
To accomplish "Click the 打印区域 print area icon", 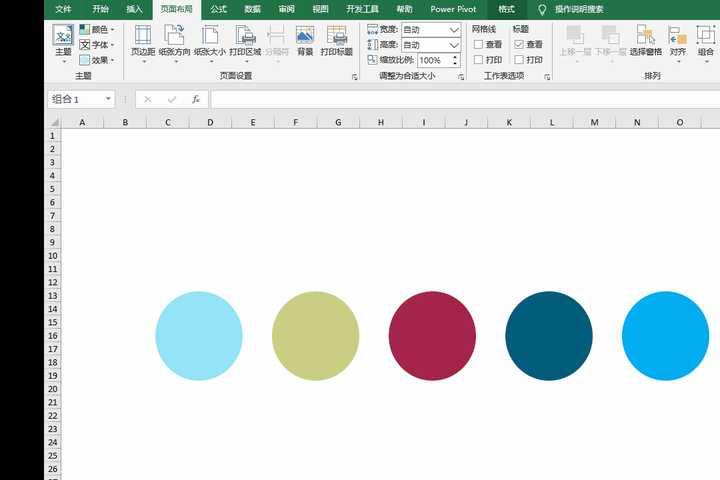I will [x=245, y=36].
